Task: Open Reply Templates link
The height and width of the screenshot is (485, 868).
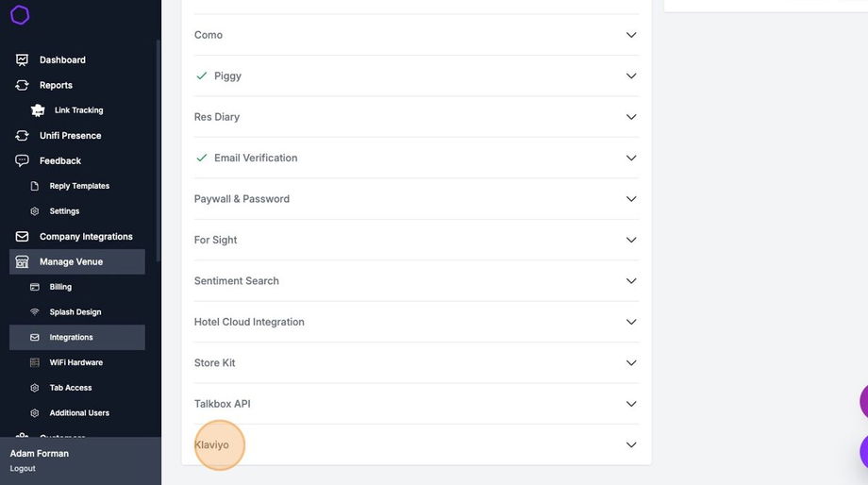Action: click(x=79, y=186)
